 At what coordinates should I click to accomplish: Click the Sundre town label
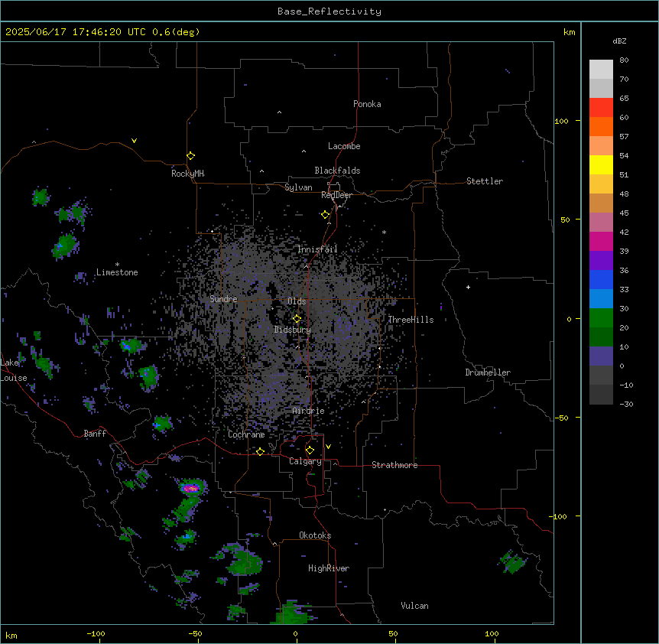[223, 299]
